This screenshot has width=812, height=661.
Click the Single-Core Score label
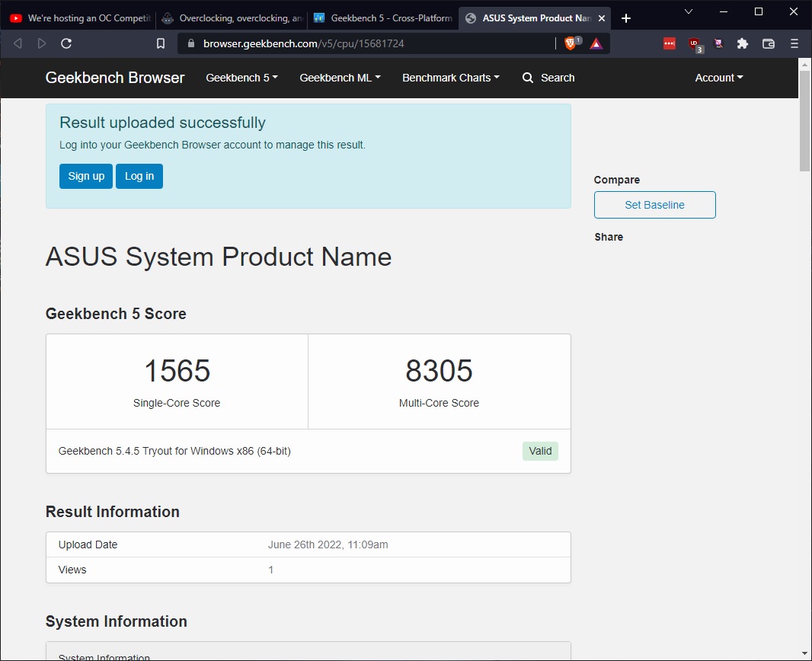coord(177,403)
